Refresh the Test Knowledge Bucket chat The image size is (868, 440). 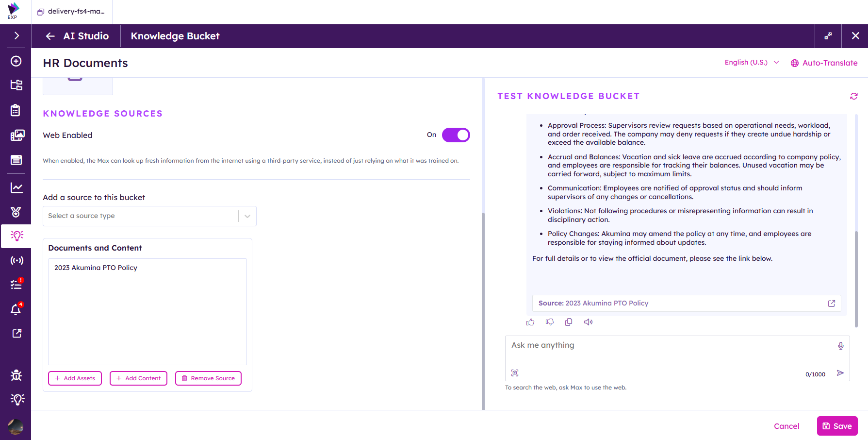point(854,96)
